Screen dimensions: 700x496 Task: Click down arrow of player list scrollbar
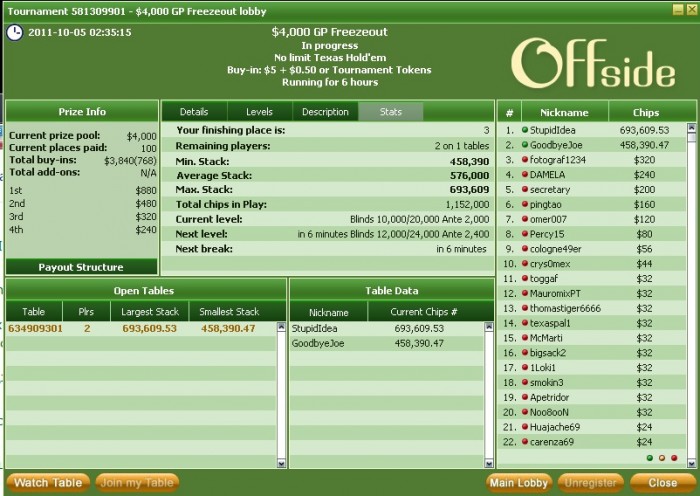pyautogui.click(x=692, y=463)
